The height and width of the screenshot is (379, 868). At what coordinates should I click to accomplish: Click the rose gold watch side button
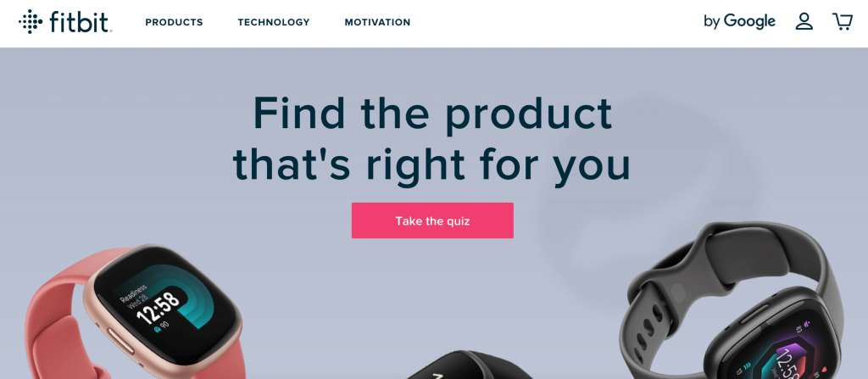120,340
